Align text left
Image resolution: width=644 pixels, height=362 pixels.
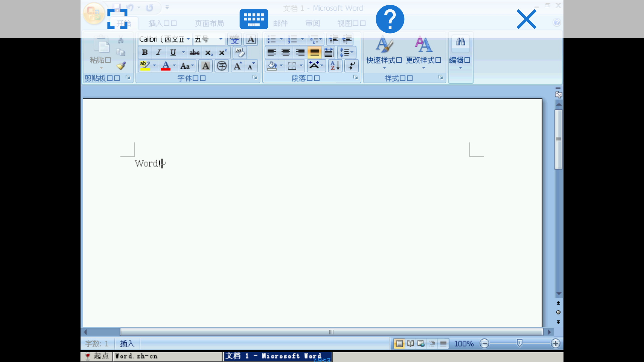[272, 52]
